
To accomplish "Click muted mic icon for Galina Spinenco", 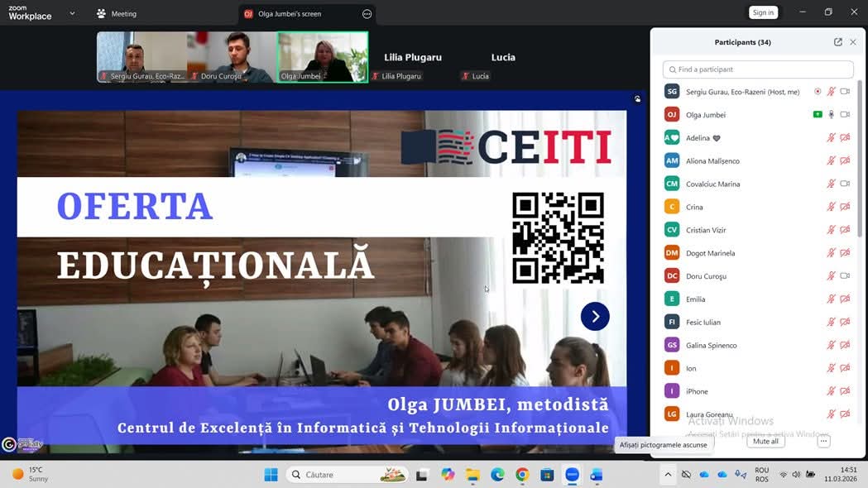I will coord(831,345).
